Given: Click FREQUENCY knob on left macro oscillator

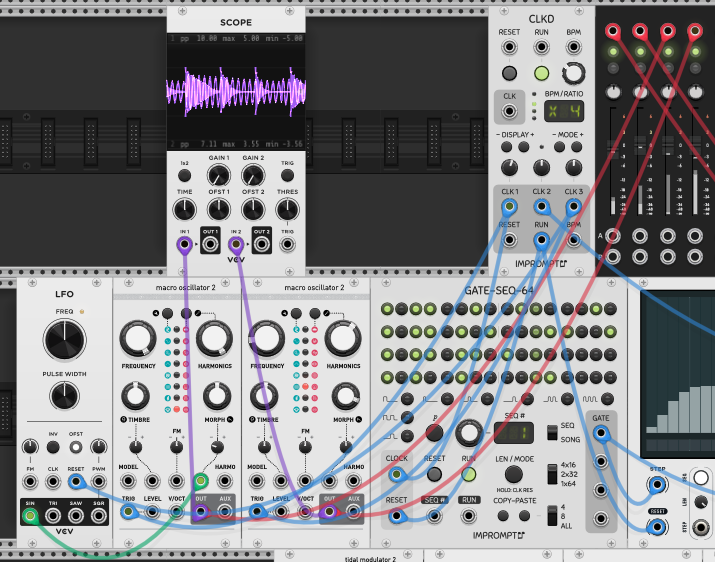Looking at the screenshot, I should (x=138, y=338).
